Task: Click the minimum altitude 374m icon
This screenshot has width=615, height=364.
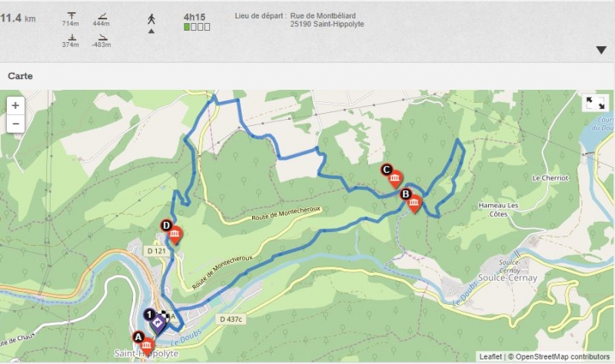Action: click(71, 37)
